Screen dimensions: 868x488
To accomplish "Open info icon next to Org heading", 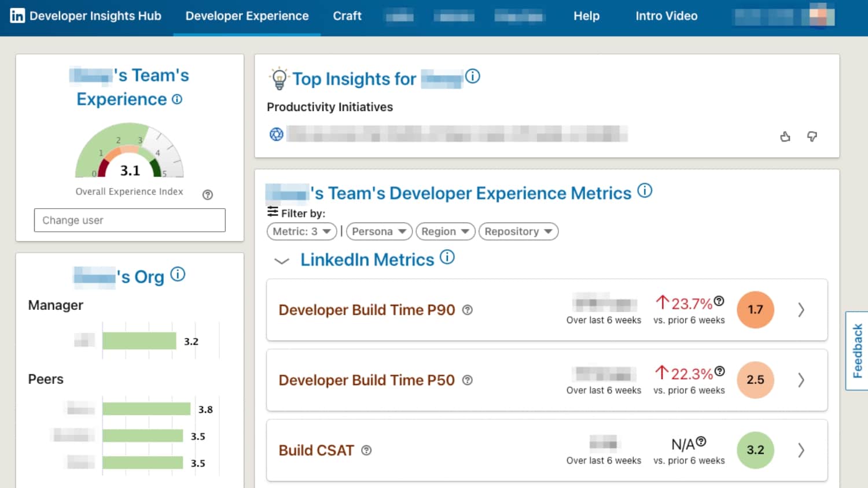I will [x=178, y=274].
